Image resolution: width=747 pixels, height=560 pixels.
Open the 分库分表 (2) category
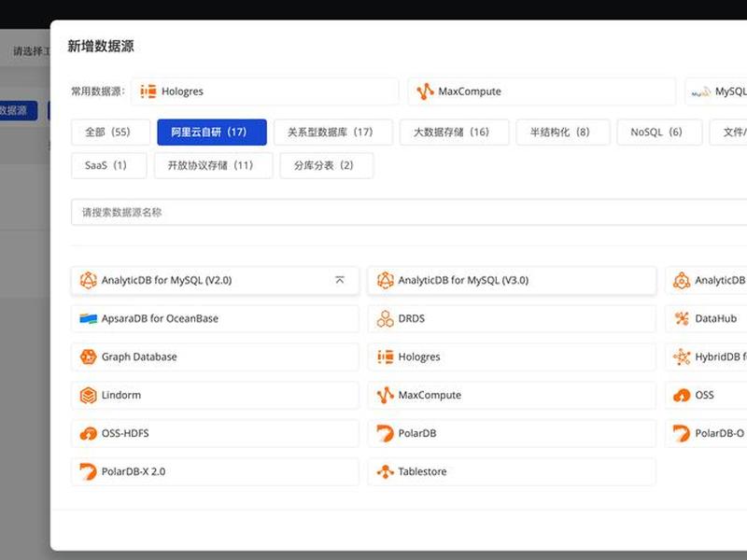[327, 165]
